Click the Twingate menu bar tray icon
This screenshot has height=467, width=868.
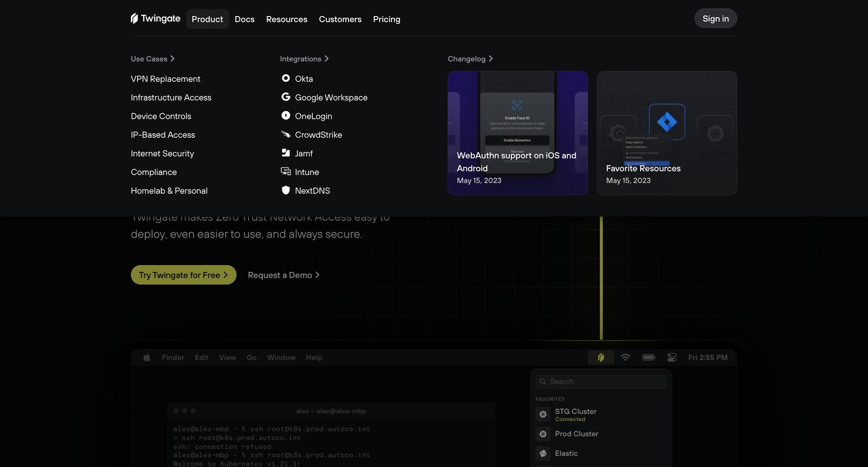coord(601,357)
